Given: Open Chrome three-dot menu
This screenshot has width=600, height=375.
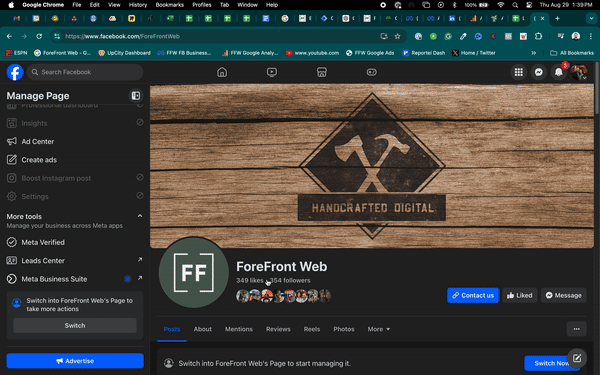Looking at the screenshot, I should (590, 36).
